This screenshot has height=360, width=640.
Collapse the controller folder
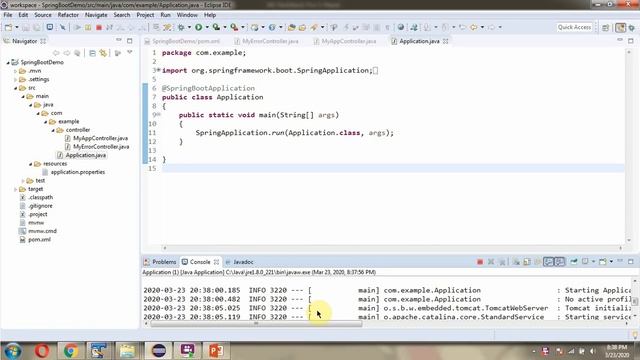53,130
